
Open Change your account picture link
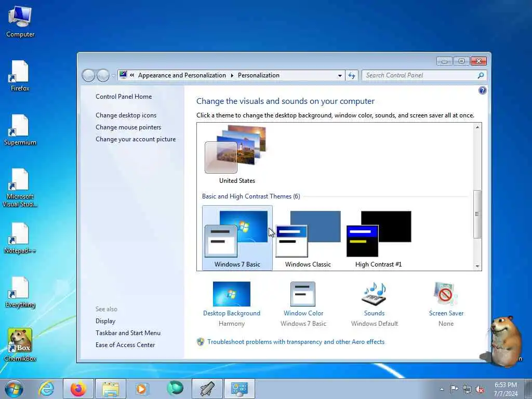point(136,139)
